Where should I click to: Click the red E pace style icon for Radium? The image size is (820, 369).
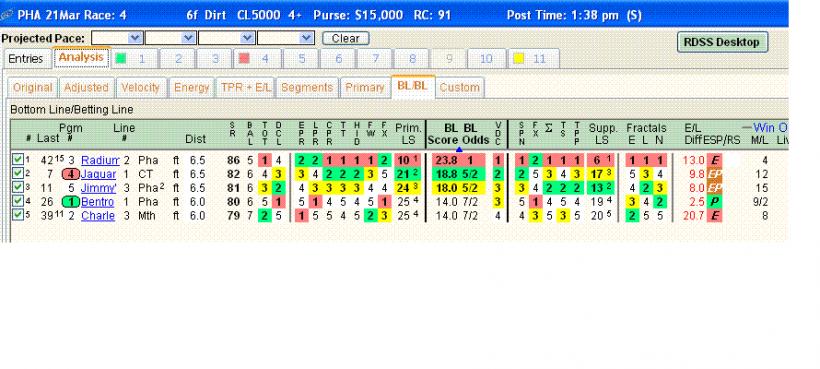[x=714, y=161]
